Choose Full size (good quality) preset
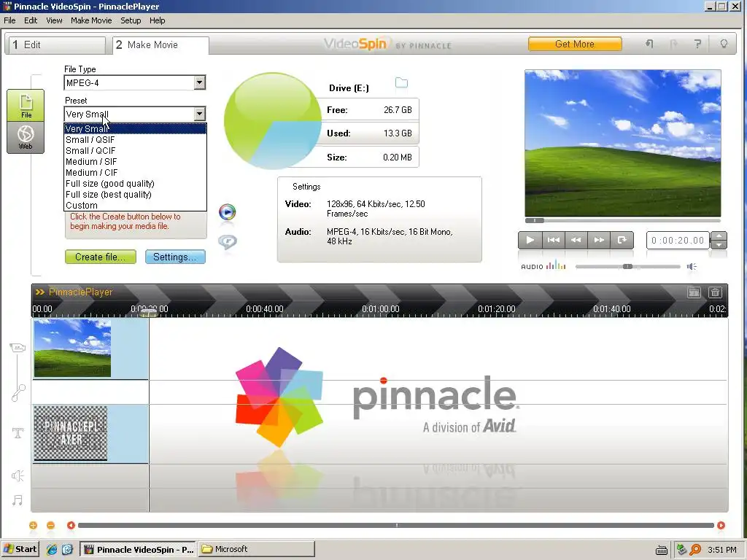This screenshot has width=747, height=560. coord(135,183)
